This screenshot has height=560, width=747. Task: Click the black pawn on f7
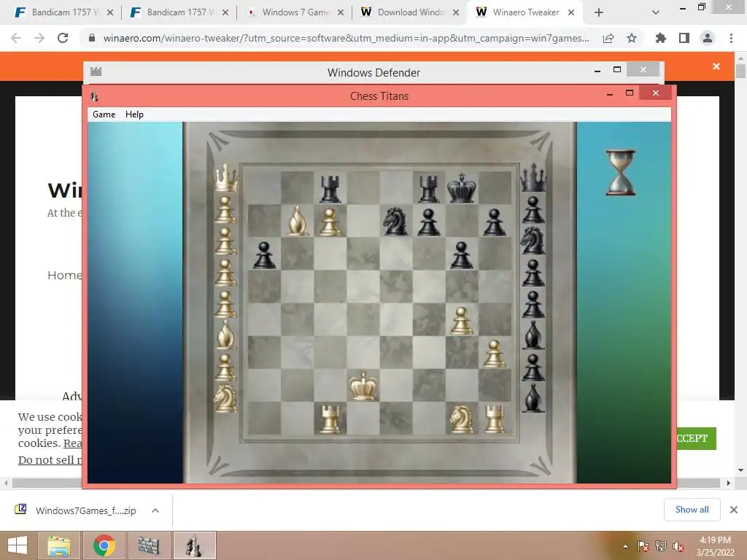[x=429, y=222]
